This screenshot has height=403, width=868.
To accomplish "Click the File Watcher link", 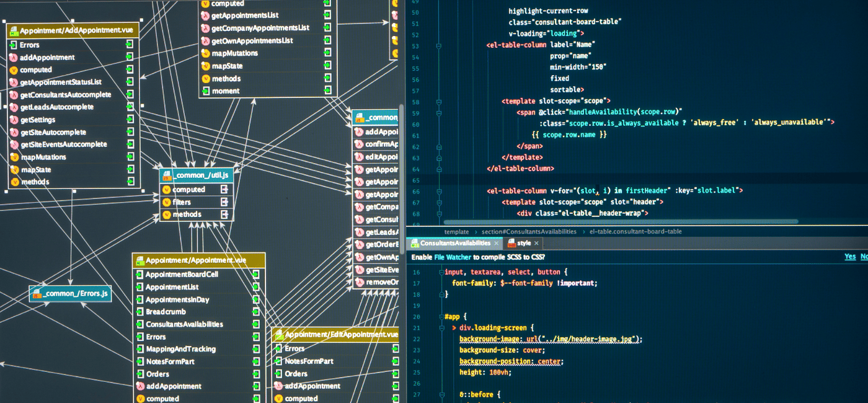I will pyautogui.click(x=453, y=257).
